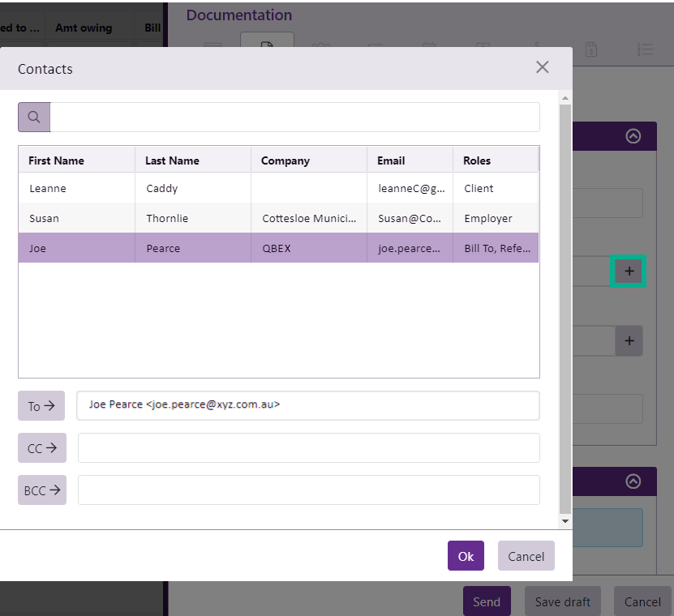The image size is (674, 616).
Task: Click the scrollbar down arrow in dialog
Action: coord(565,522)
